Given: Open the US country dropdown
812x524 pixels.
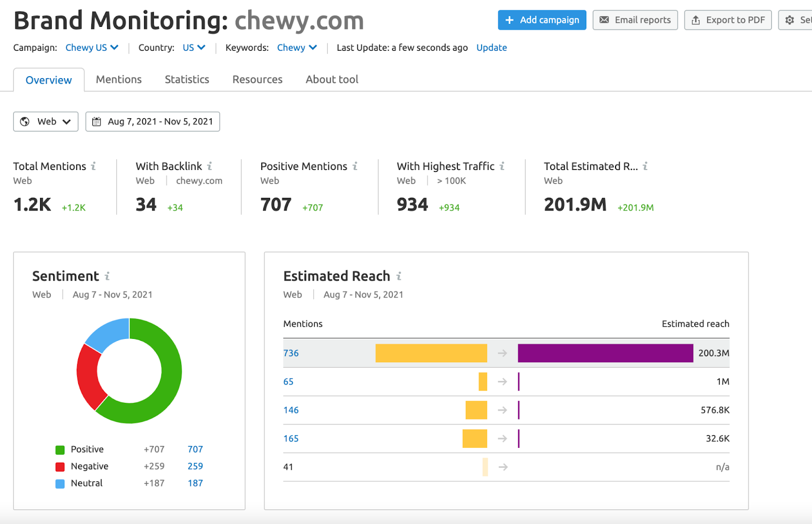Looking at the screenshot, I should point(194,48).
